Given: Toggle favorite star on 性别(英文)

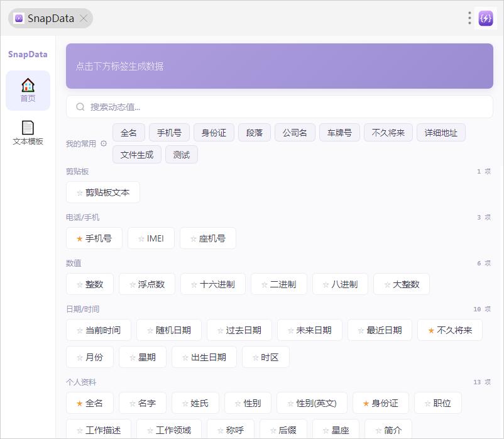Looking at the screenshot, I should coord(290,404).
